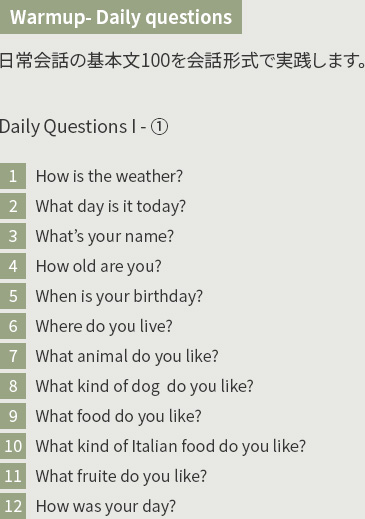Select the Daily Questions I - ① heading
The image size is (365, 519).
(x=84, y=127)
